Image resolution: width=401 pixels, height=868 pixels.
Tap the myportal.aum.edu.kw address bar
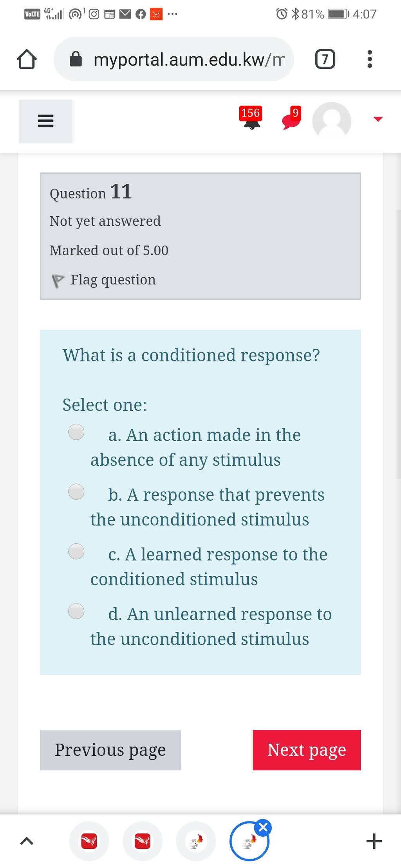point(174,59)
